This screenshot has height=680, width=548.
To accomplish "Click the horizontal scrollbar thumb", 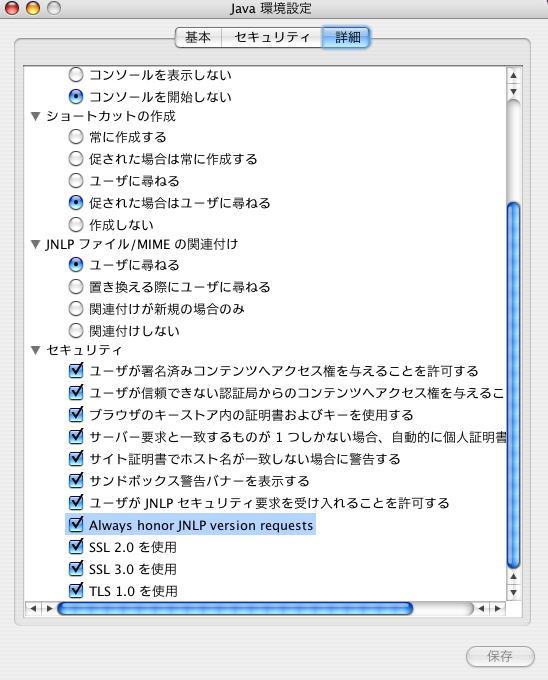I will (x=235, y=608).
